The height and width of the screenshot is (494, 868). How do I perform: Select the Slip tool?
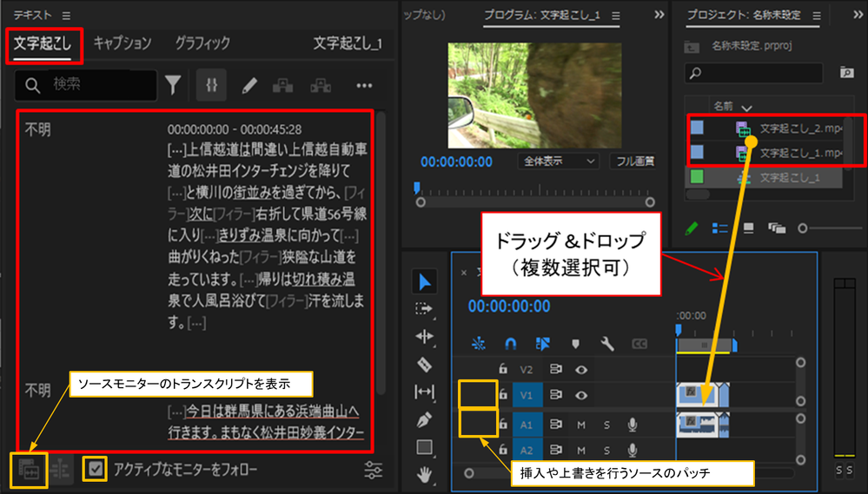pos(424,392)
